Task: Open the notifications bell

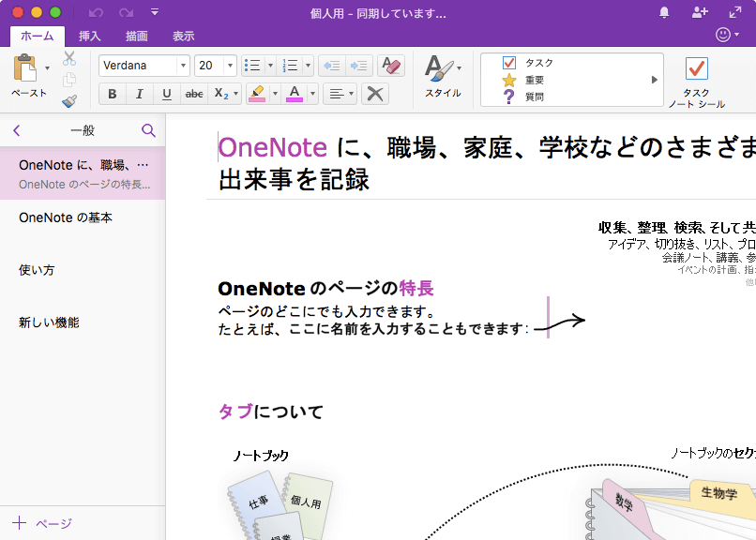Action: [664, 12]
